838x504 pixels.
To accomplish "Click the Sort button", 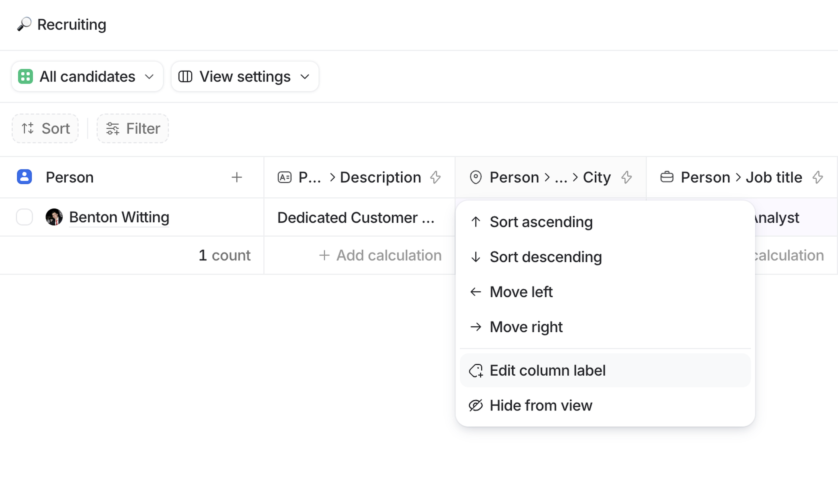I will pos(45,129).
